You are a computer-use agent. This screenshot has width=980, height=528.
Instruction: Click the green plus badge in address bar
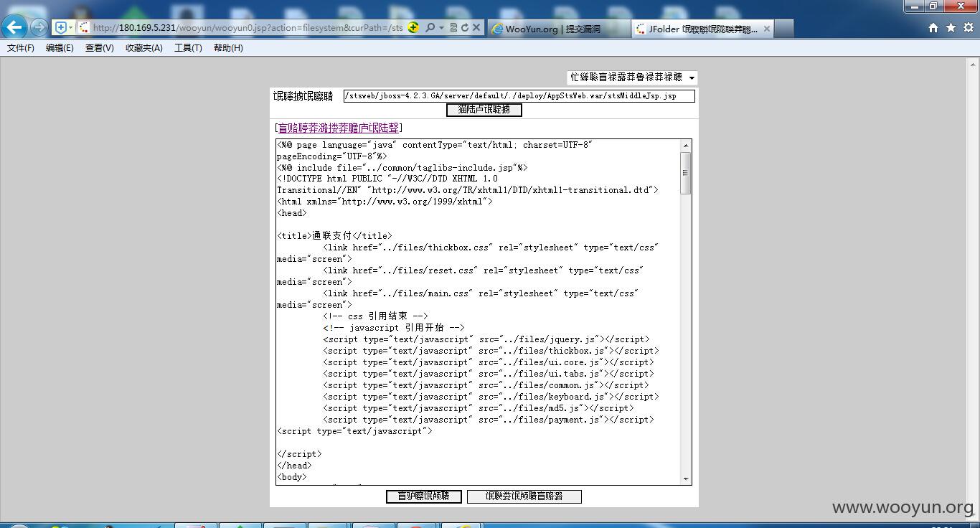413,27
